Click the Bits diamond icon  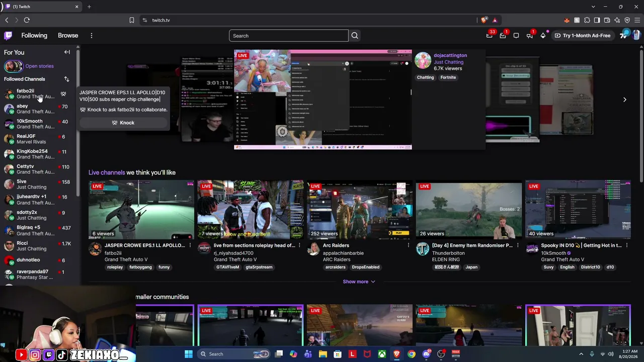(x=543, y=36)
